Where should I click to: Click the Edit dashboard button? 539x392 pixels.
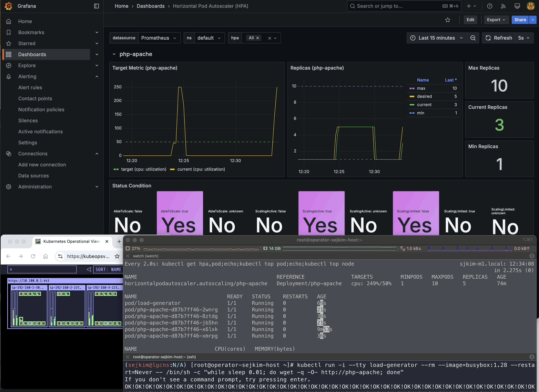[470, 20]
